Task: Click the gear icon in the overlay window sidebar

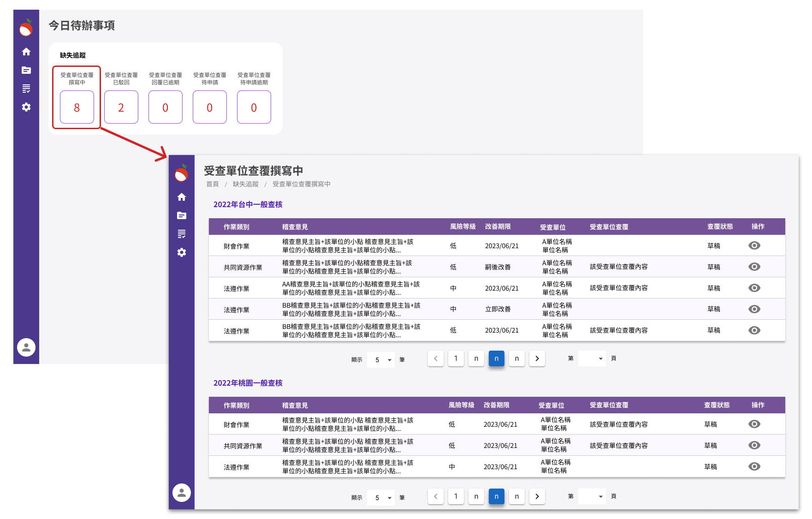Action: [181, 252]
